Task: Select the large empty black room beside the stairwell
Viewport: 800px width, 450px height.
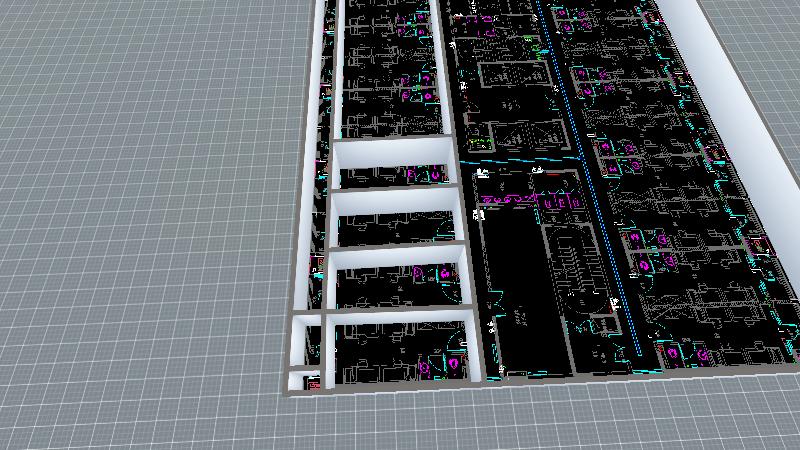Action: tap(518, 300)
